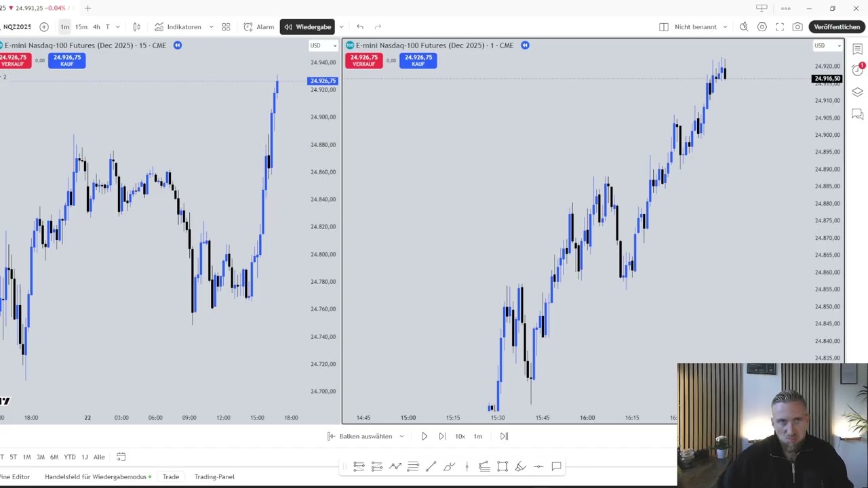Click the NQZ2025 symbol search field
The width and height of the screenshot is (868, 488).
tap(17, 27)
